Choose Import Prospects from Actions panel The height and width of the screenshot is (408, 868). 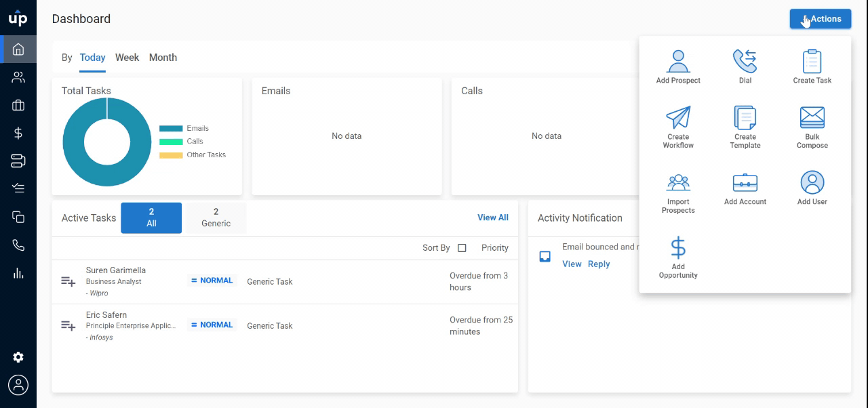coord(678,193)
